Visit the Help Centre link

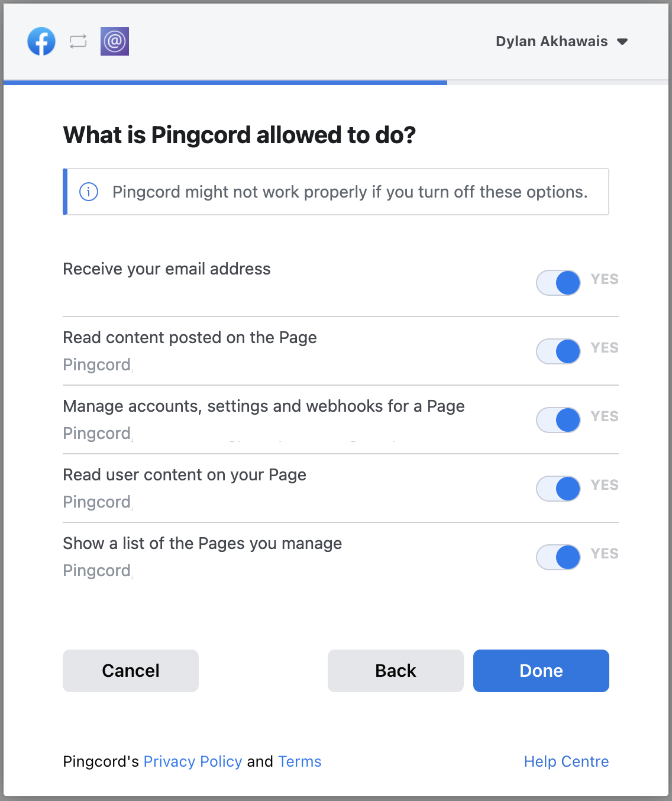[x=566, y=761]
